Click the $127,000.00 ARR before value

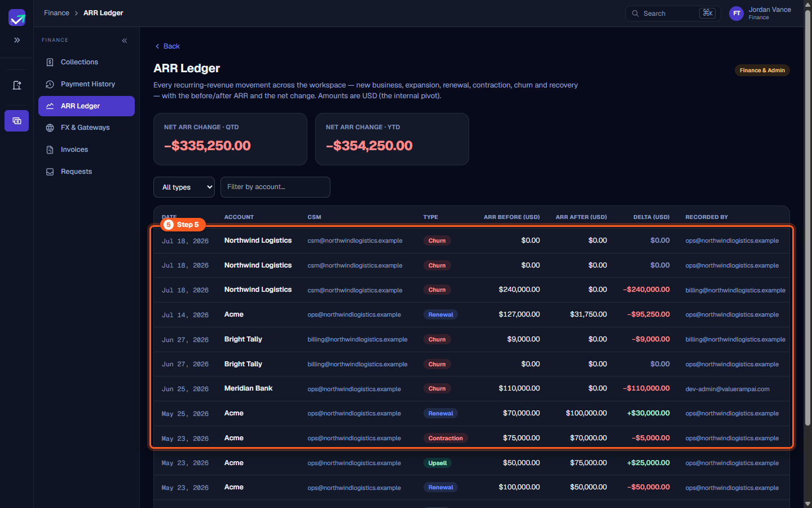pos(519,314)
